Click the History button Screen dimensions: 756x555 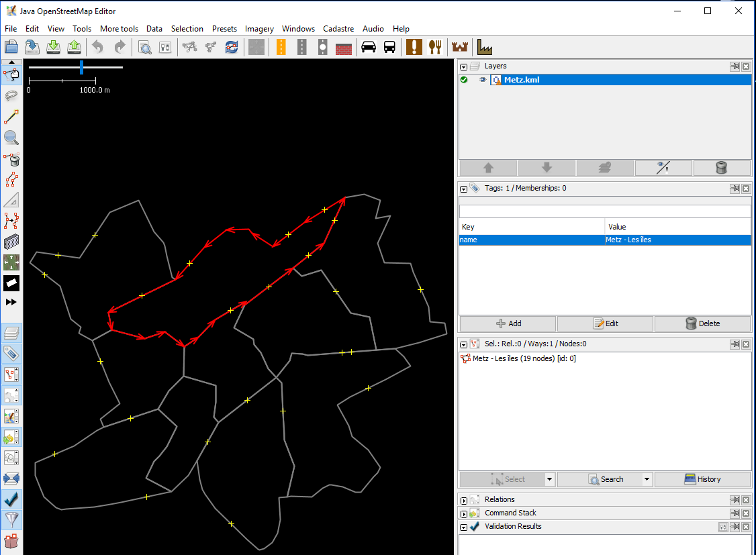(702, 479)
